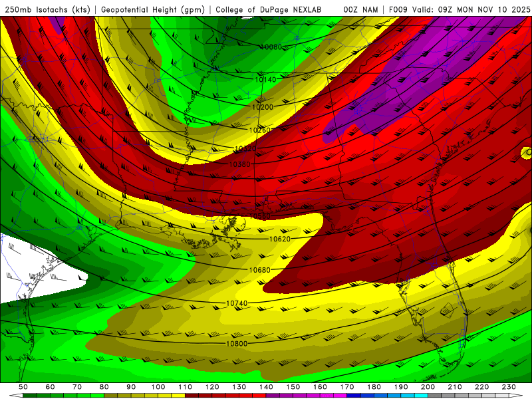Click the 10560 height contour label
This screenshot has width=532, height=399.
click(x=260, y=217)
